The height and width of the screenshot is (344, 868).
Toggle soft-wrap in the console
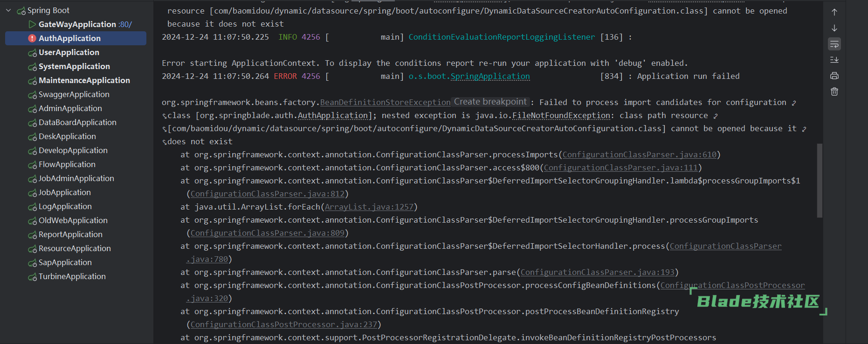pos(834,44)
